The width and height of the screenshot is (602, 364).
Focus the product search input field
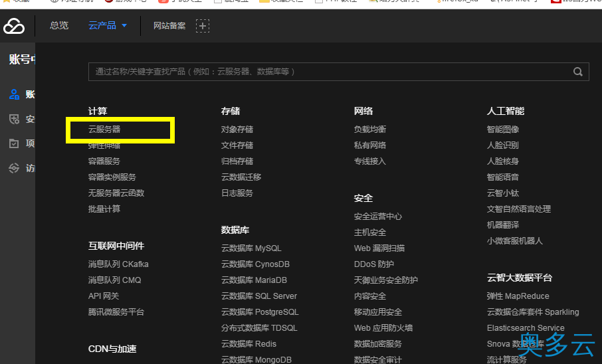click(339, 72)
